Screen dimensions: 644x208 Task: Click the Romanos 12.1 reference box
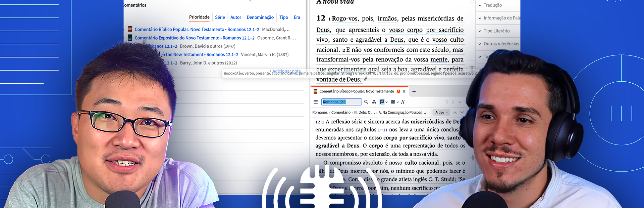(341, 102)
